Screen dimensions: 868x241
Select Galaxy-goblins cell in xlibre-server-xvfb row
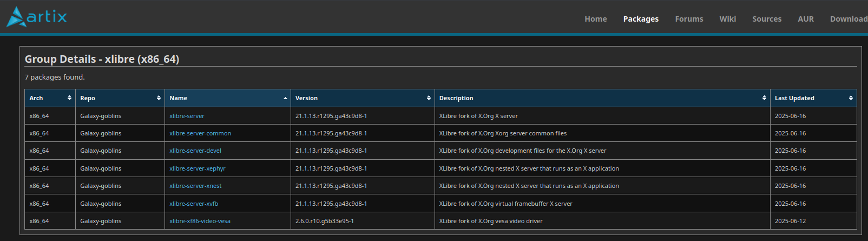click(x=120, y=204)
